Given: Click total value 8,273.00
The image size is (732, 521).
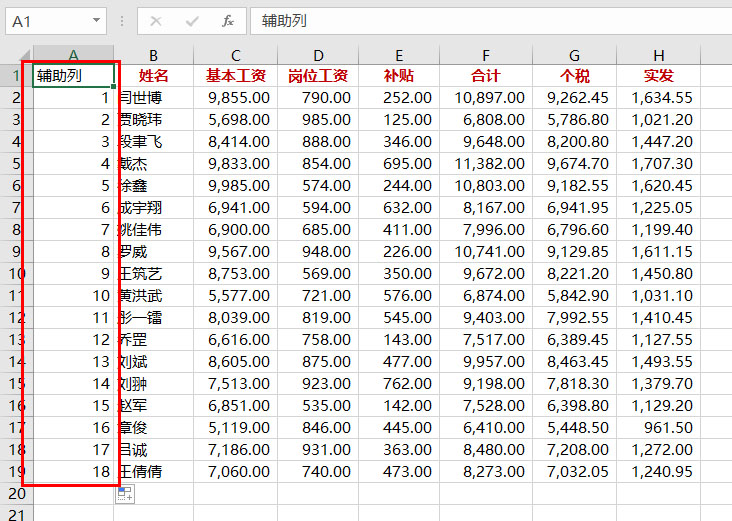Looking at the screenshot, I should [x=486, y=472].
